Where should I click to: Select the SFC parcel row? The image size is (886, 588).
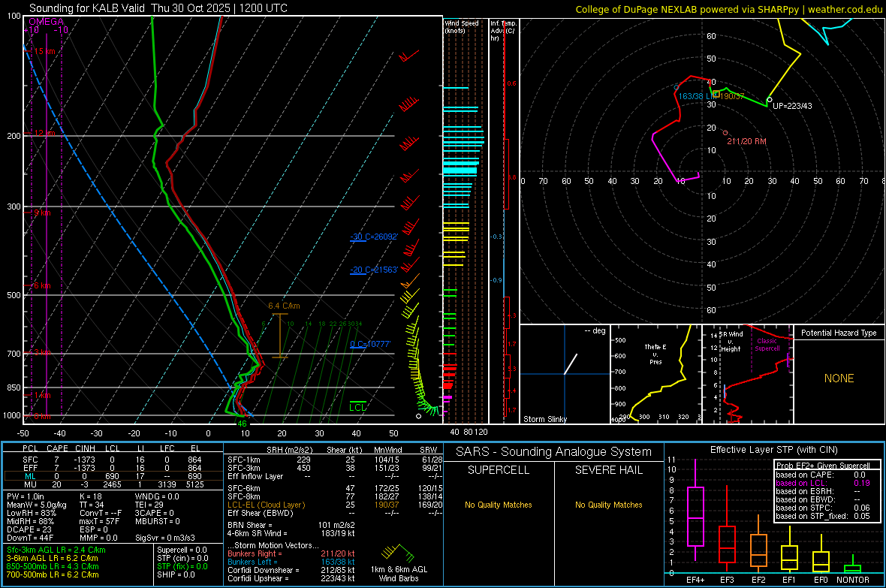[x=113, y=460]
